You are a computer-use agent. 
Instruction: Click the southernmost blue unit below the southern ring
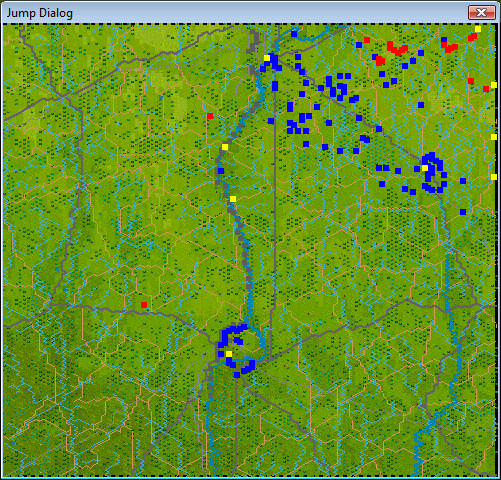(237, 375)
